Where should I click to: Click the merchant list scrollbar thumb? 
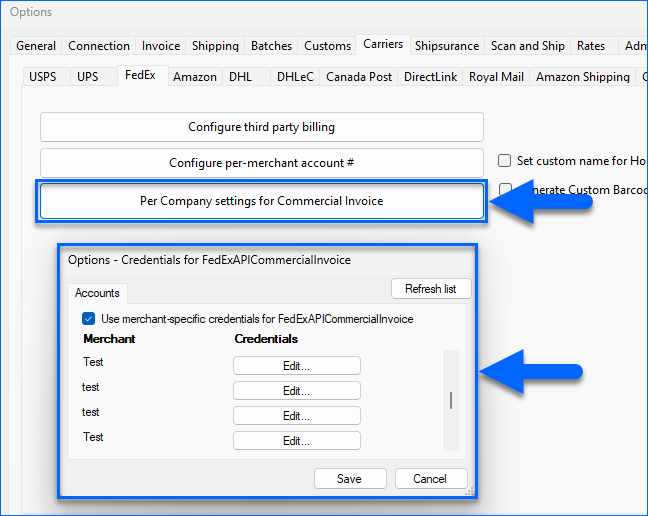(451, 400)
